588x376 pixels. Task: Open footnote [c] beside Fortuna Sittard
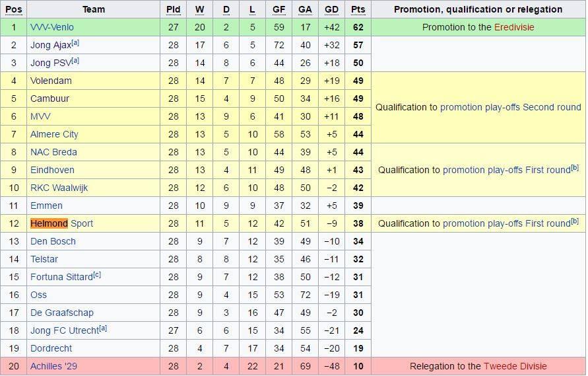click(97, 275)
